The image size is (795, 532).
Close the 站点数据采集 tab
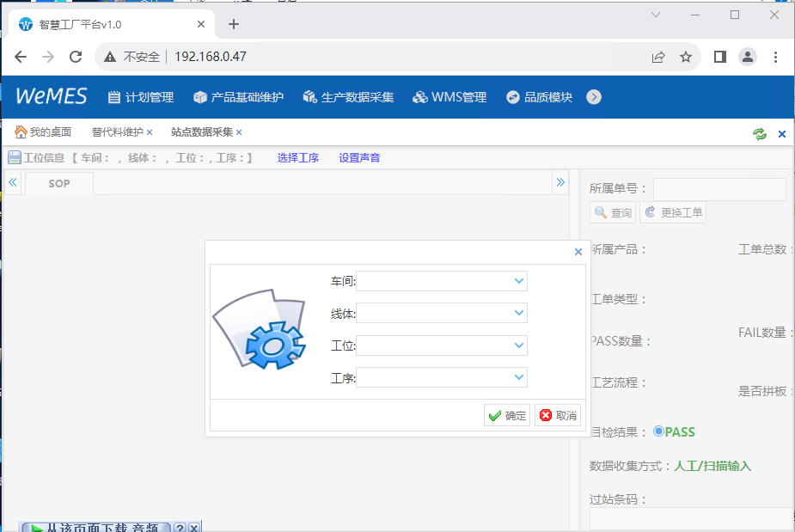click(x=239, y=132)
